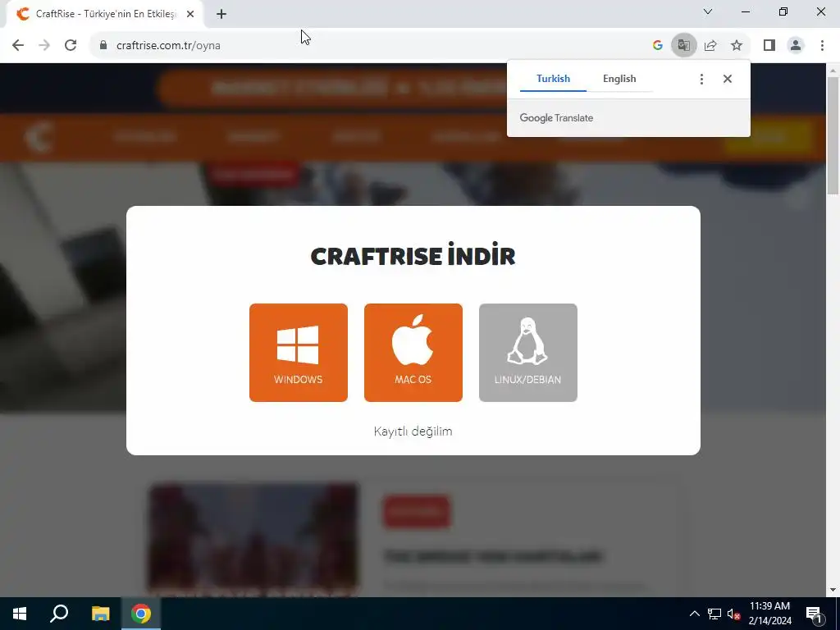Close the Google Translate popup
The width and height of the screenshot is (840, 630).
click(727, 79)
